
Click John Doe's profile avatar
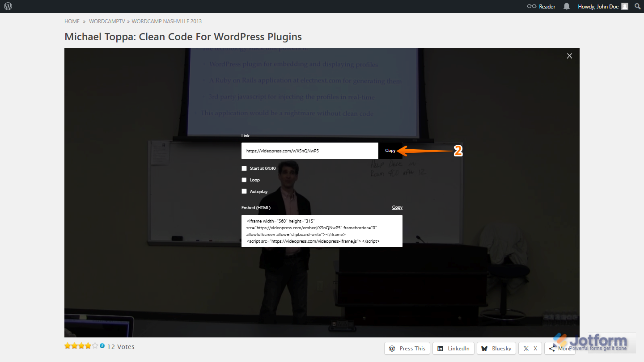coord(624,6)
